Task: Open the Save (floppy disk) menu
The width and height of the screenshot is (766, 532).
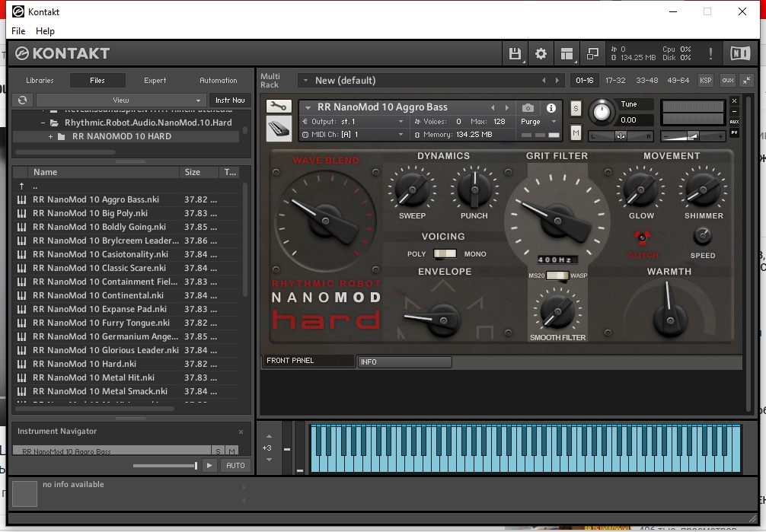Action: tap(515, 53)
